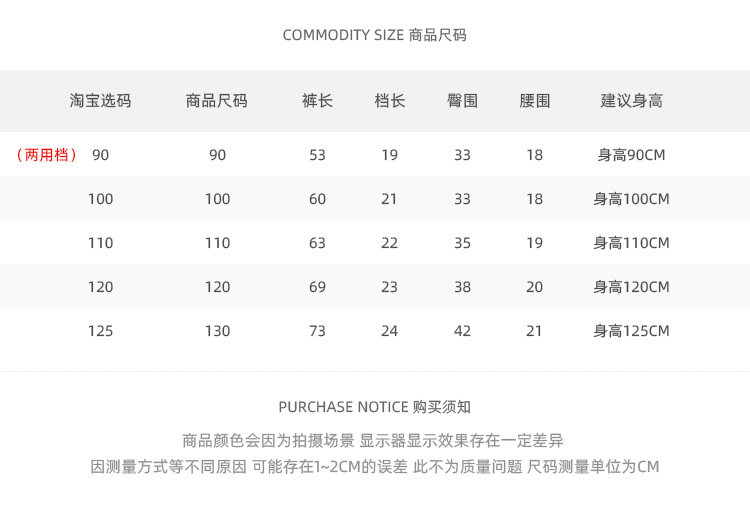This screenshot has width=750, height=508.
Task: Select the 身高110CM cell
Action: (631, 243)
